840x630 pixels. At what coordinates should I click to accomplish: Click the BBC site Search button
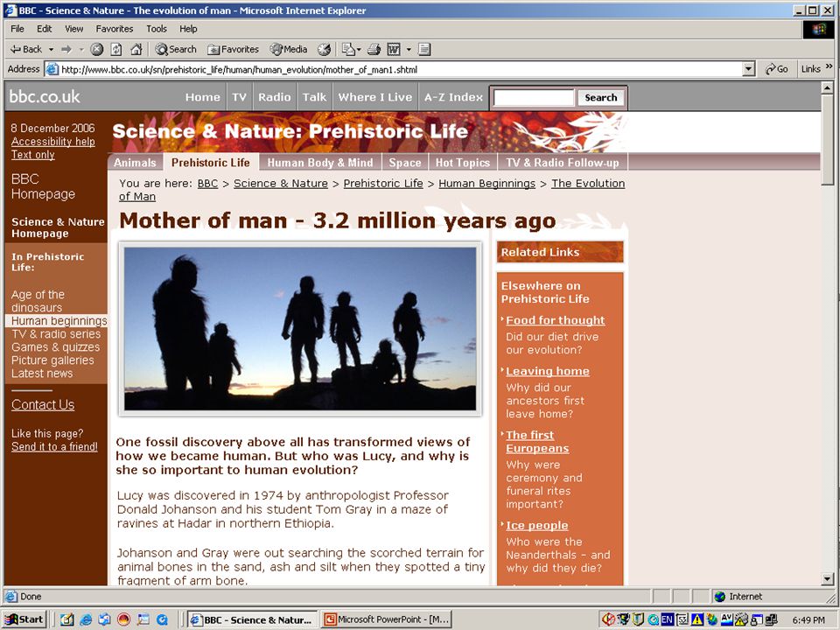click(x=600, y=97)
